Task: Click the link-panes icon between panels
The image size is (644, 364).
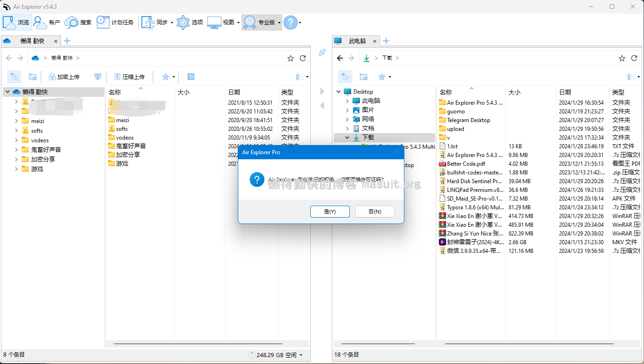Action: tap(322, 52)
